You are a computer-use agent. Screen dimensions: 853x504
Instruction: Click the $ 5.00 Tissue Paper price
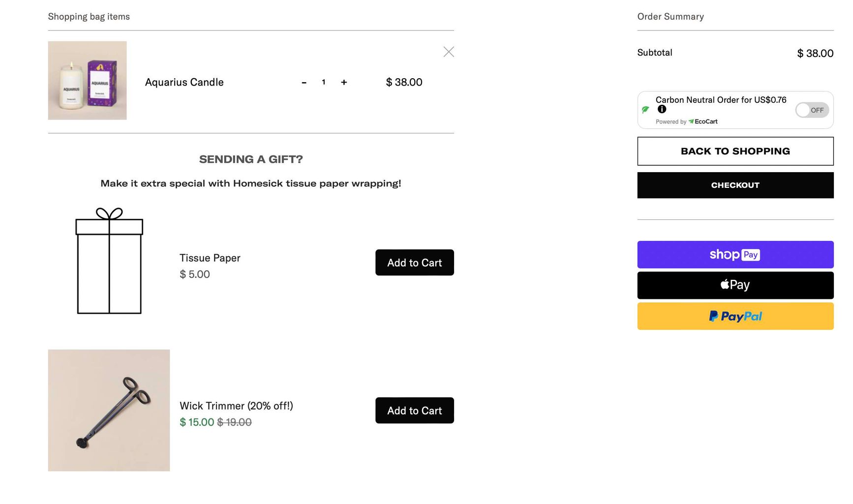[195, 274]
